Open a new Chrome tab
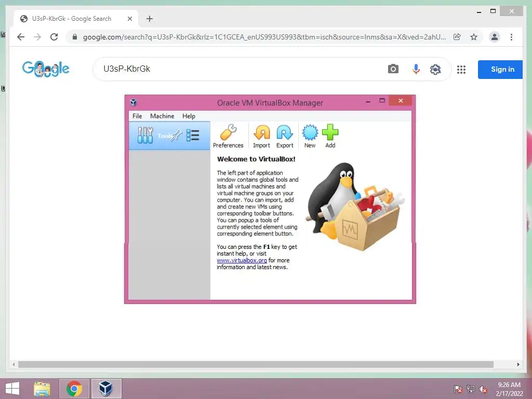Image resolution: width=532 pixels, height=399 pixels. coord(149,19)
